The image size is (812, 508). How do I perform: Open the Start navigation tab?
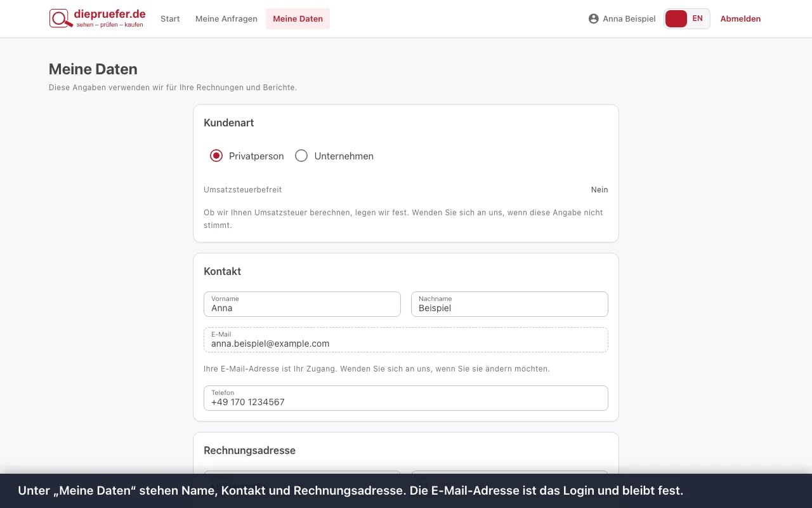point(170,19)
